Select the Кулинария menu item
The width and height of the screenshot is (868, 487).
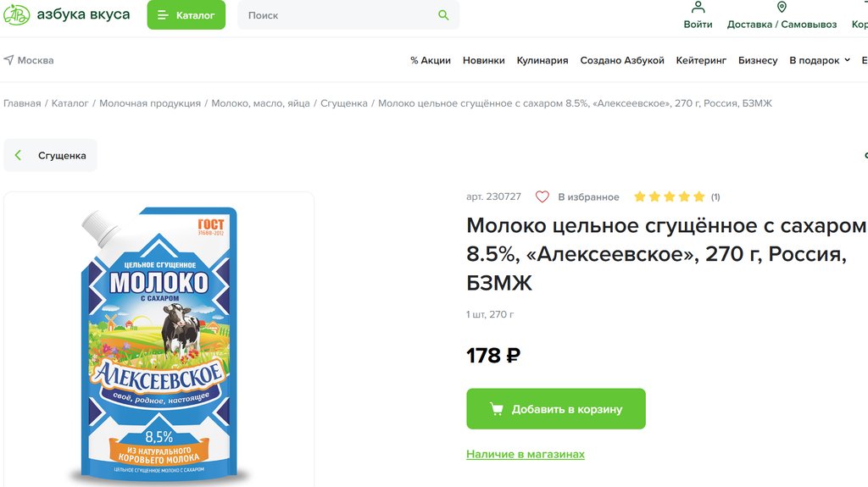click(542, 60)
